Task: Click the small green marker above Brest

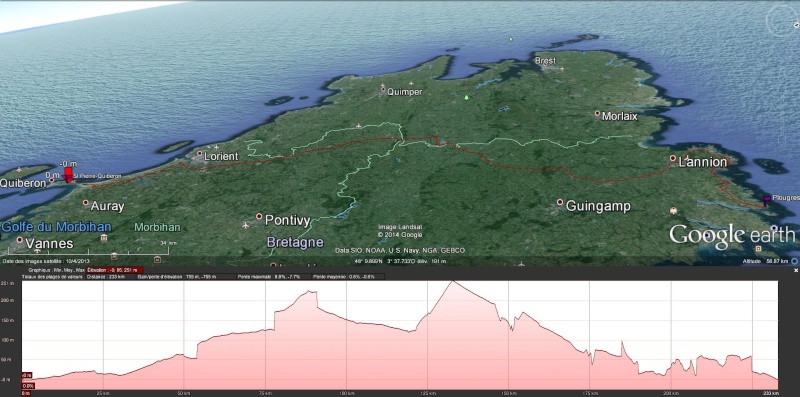Action: coord(511,39)
